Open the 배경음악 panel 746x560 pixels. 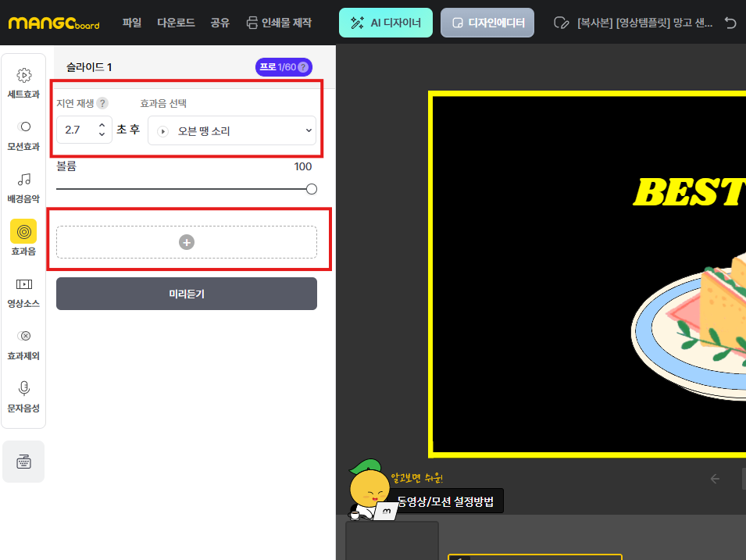tap(23, 187)
